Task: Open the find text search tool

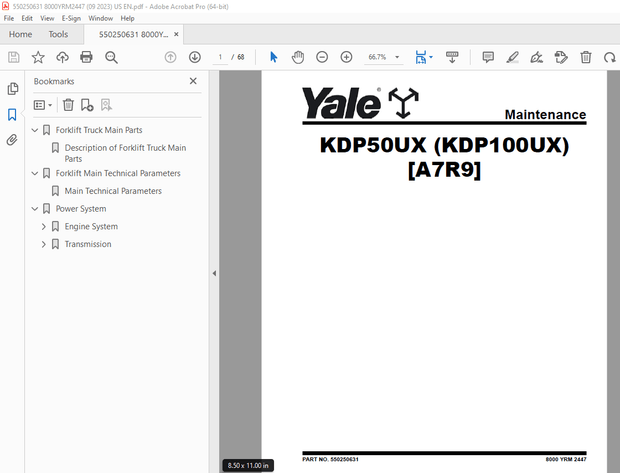Action: [111, 57]
